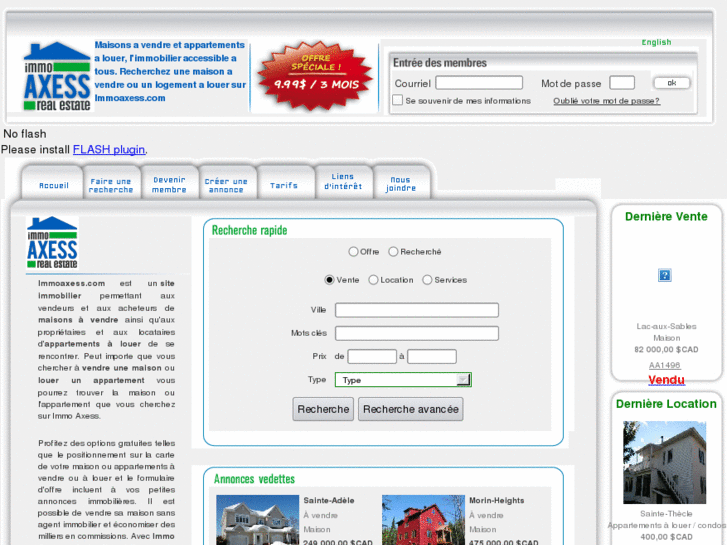This screenshot has width=727, height=545.
Task: Check Se souvenir de mes informations box
Action: [x=397, y=100]
